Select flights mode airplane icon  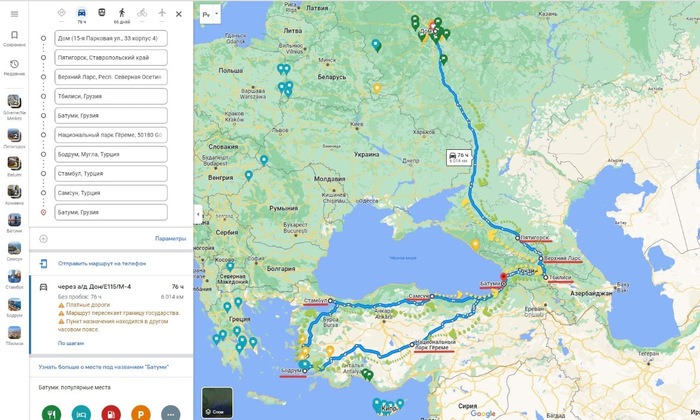(x=162, y=12)
